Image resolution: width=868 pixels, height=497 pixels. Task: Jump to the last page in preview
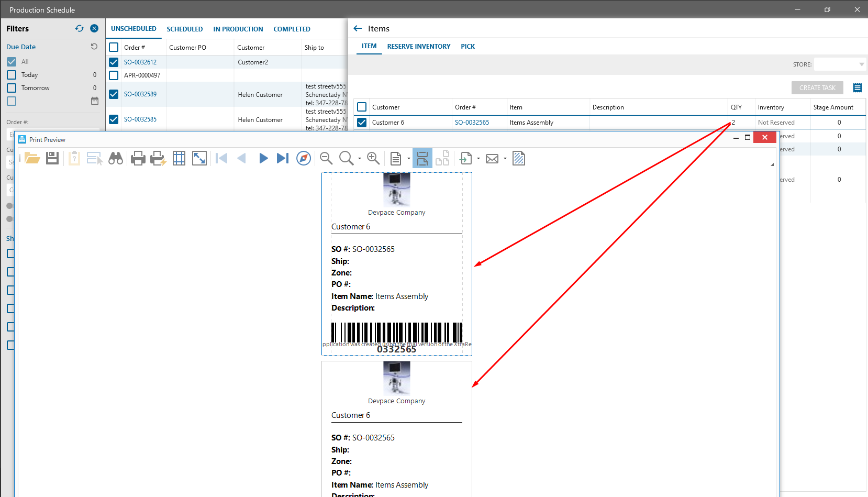283,158
